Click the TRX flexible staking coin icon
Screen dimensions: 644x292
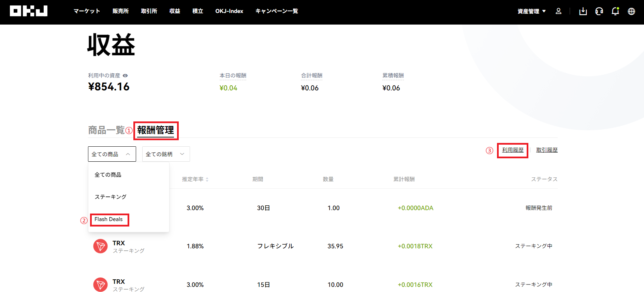pos(100,246)
